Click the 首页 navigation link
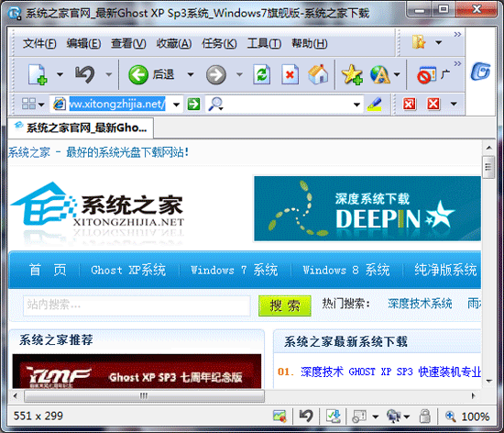This screenshot has height=433, width=504. click(x=48, y=270)
